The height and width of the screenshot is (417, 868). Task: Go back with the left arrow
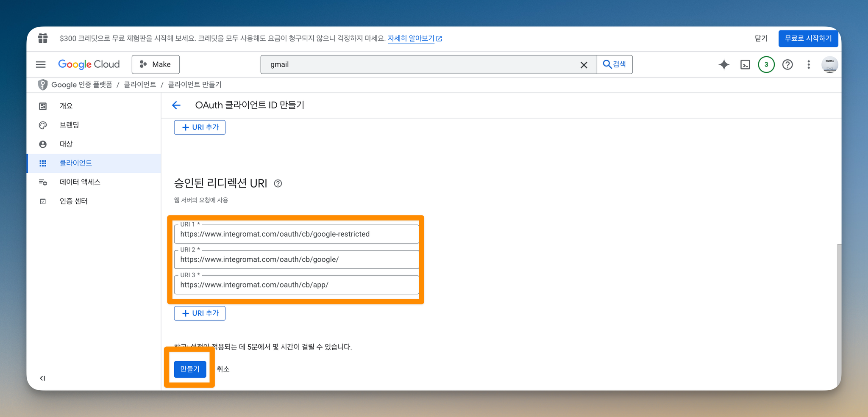tap(176, 105)
